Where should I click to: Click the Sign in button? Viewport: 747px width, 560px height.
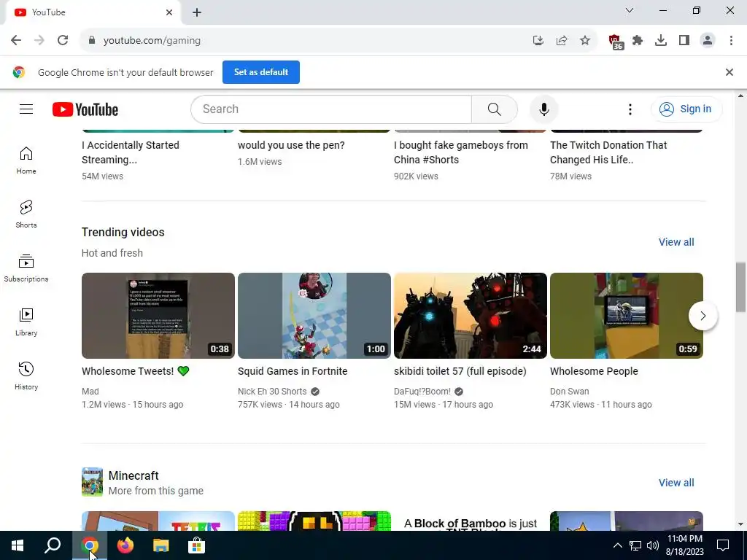686,109
